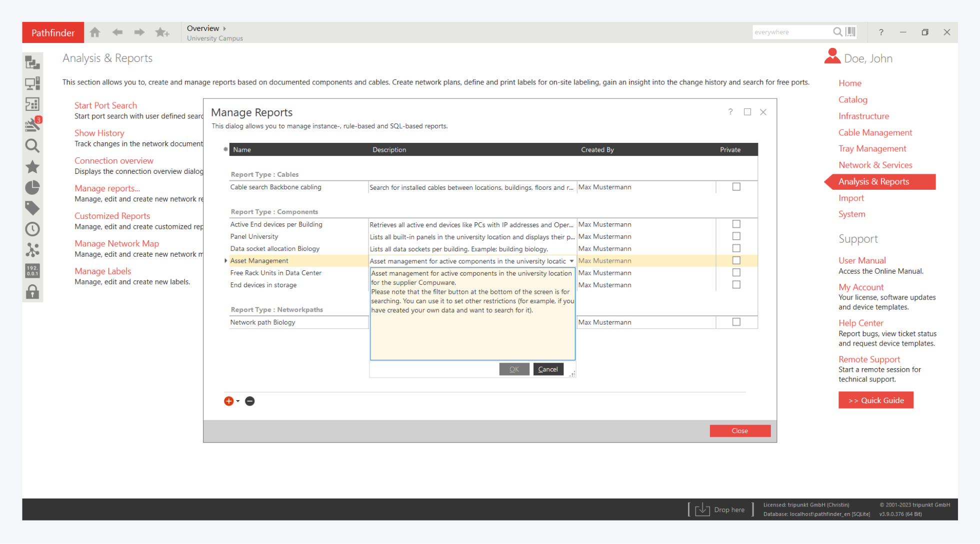
Task: Toggle the Private checkbox for Cable search Backbone cabling
Action: point(736,187)
